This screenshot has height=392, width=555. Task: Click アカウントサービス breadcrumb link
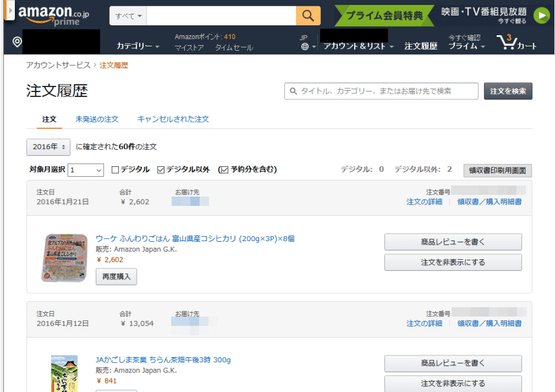(58, 65)
